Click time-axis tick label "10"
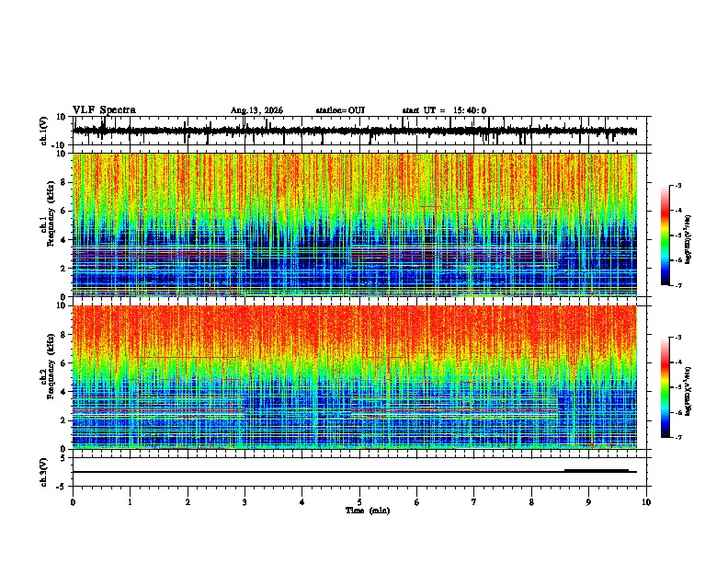Viewport: 728px width, 563px height. [x=646, y=502]
